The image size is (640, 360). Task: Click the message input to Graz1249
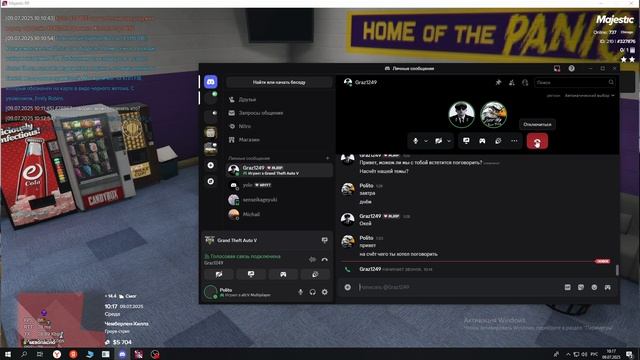point(459,287)
